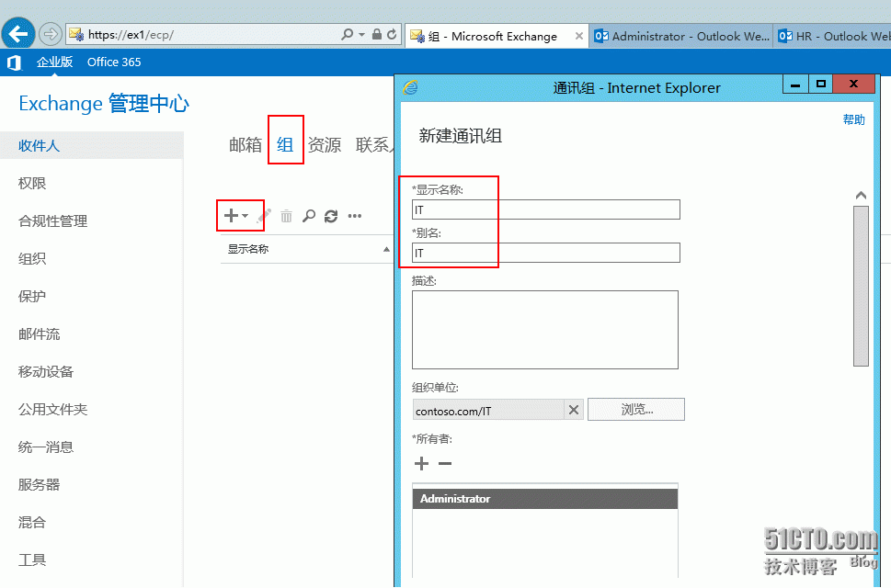
Task: Switch to Administrator - Outlook Web tab
Action: [x=681, y=37]
